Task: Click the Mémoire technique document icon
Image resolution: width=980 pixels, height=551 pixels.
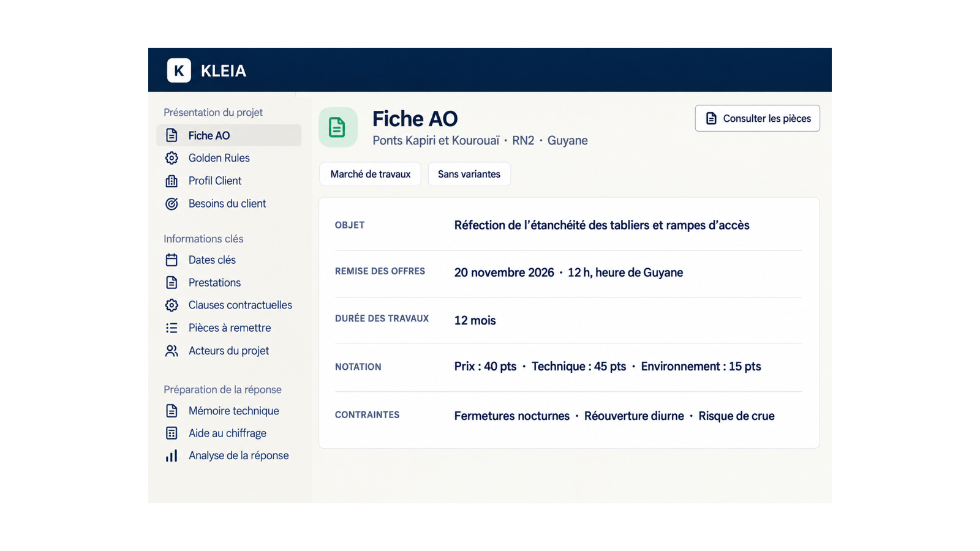Action: click(x=171, y=411)
